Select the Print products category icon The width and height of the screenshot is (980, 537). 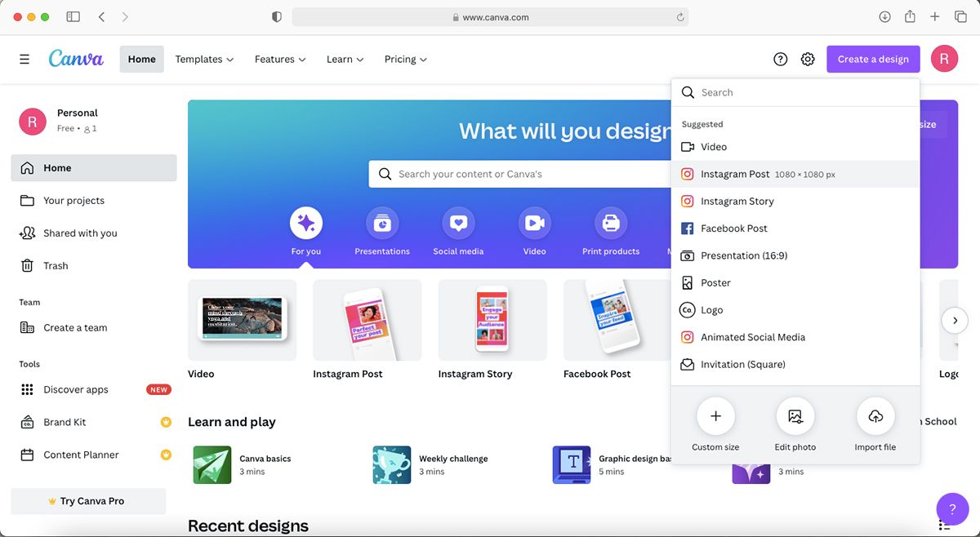(x=611, y=223)
